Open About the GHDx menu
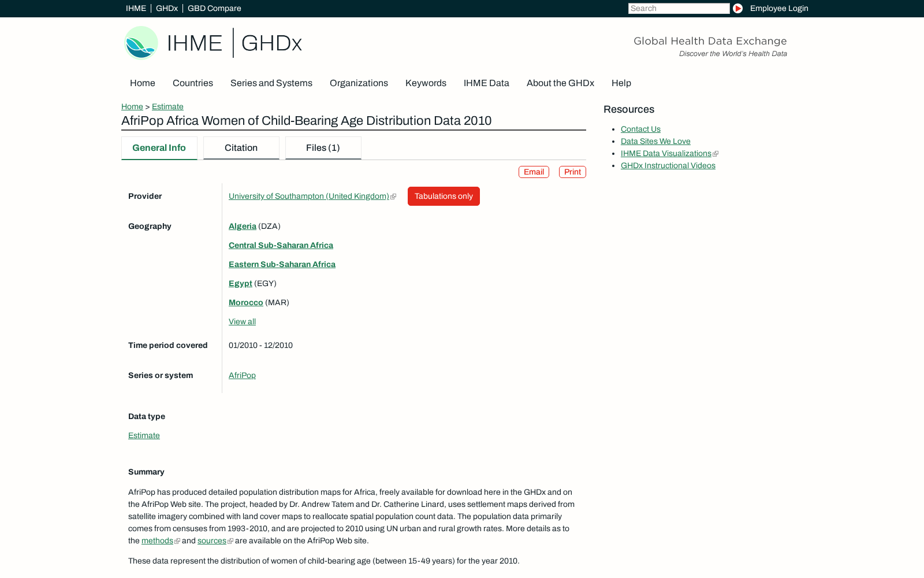 tap(560, 83)
